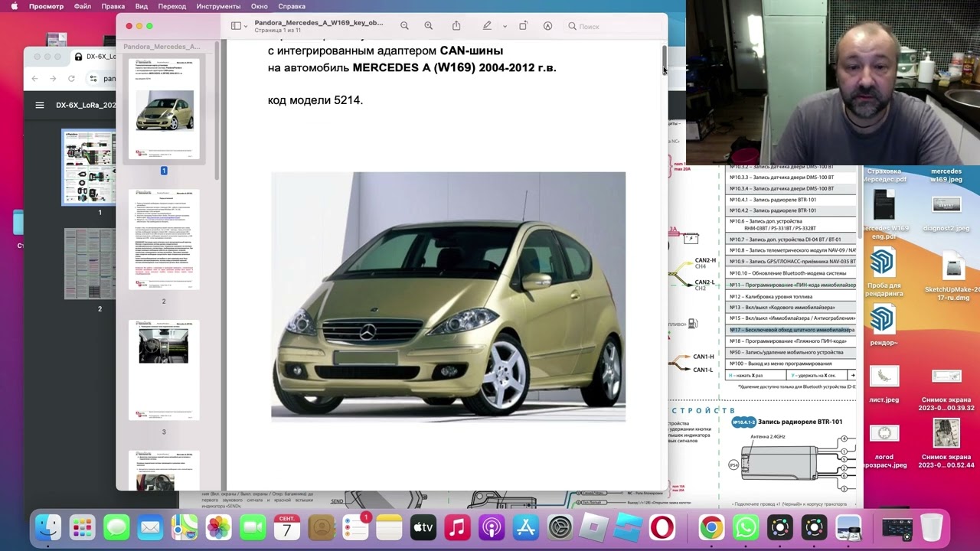
Task: Open Messages from the Dock
Action: coord(116,527)
